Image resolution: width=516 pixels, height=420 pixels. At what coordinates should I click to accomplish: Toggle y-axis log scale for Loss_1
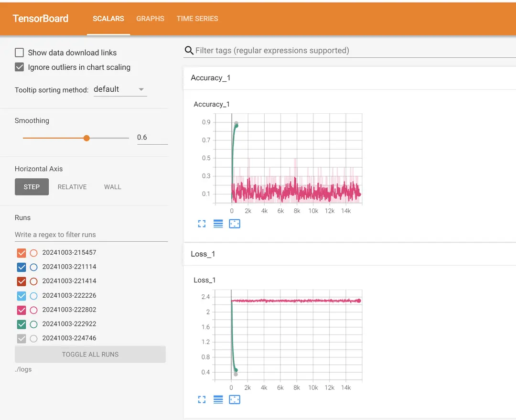coord(218,399)
